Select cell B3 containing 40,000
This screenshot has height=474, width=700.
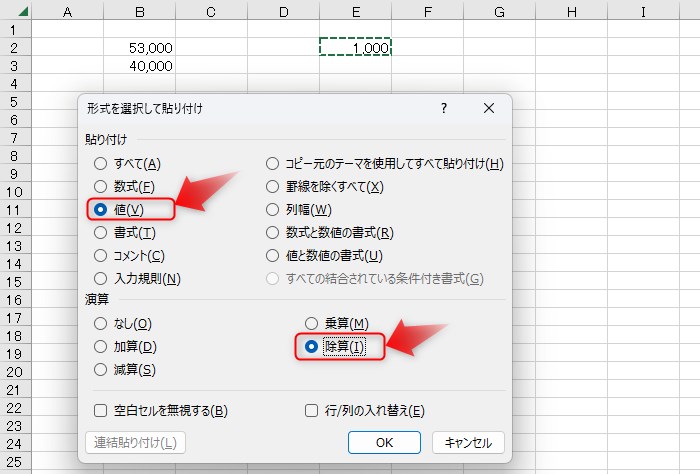(x=139, y=66)
